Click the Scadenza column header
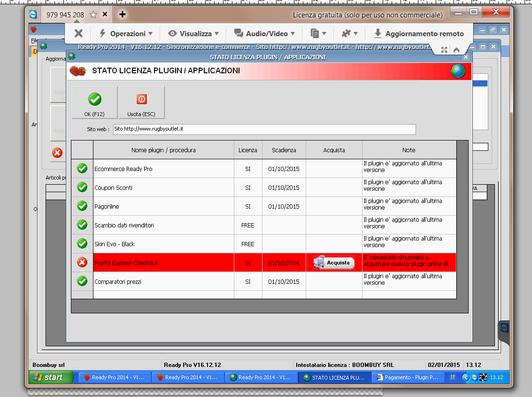532x397 pixels. coord(284,150)
